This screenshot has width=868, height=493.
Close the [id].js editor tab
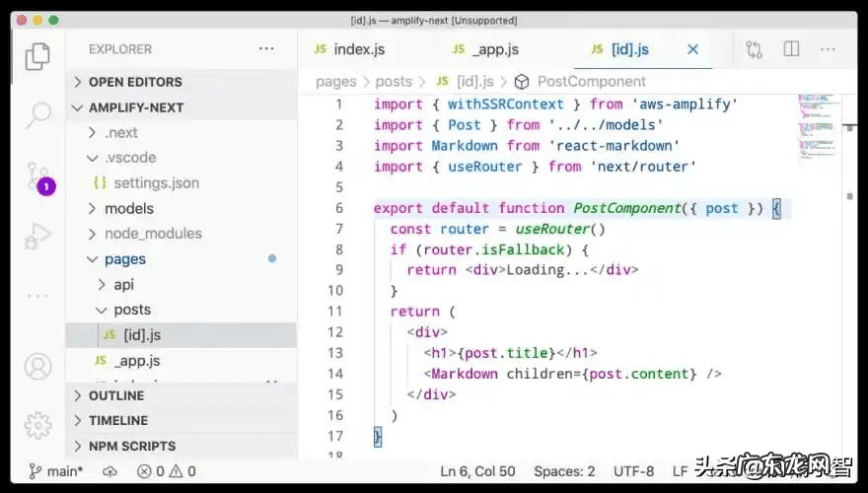point(692,49)
